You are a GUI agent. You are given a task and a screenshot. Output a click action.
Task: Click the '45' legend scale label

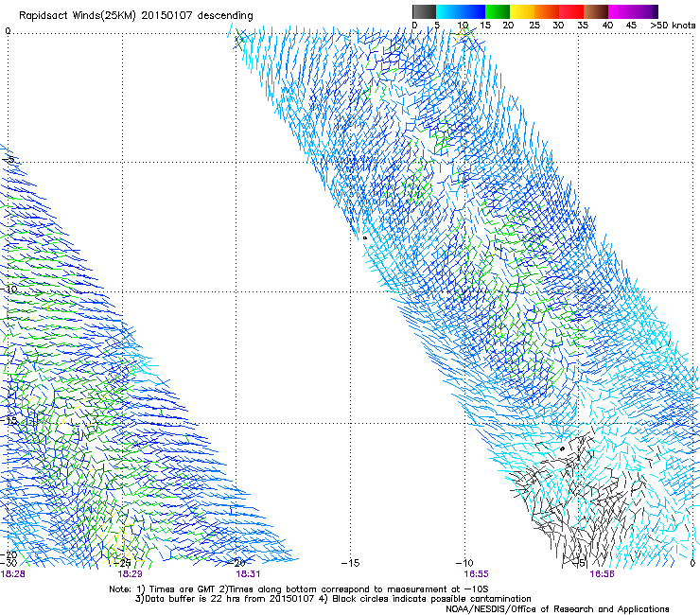click(x=631, y=26)
